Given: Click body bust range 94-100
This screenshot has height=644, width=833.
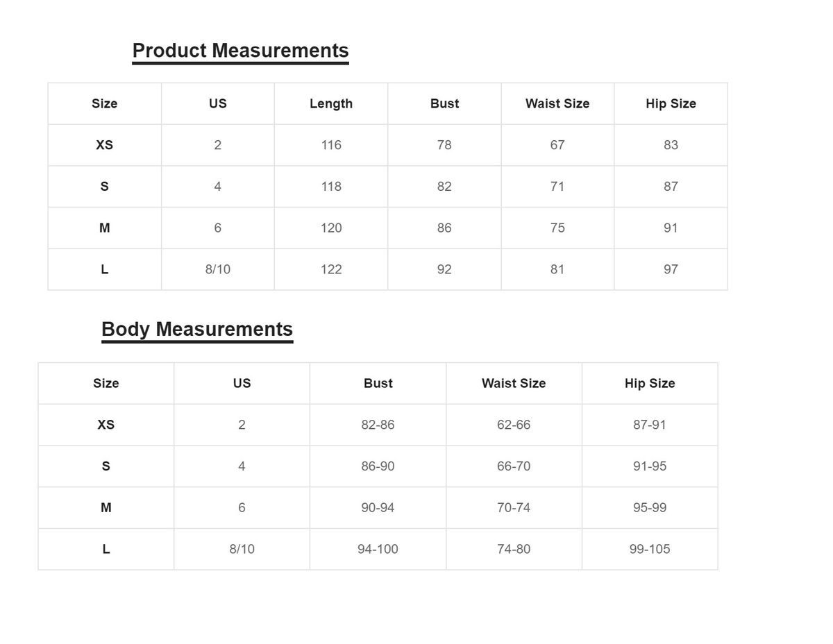Looking at the screenshot, I should (x=378, y=549).
